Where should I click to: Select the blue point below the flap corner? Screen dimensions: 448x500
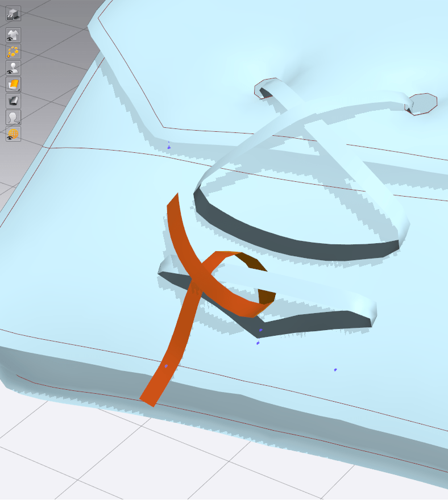point(168,147)
